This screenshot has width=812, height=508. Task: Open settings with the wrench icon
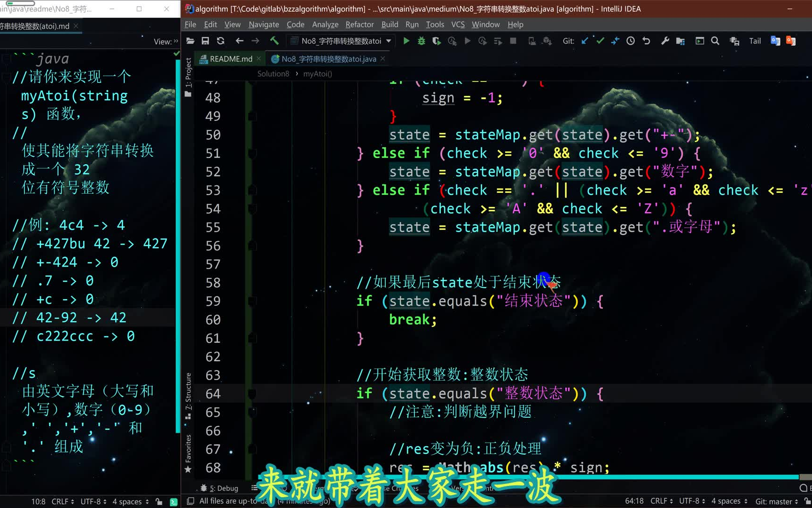pyautogui.click(x=665, y=41)
